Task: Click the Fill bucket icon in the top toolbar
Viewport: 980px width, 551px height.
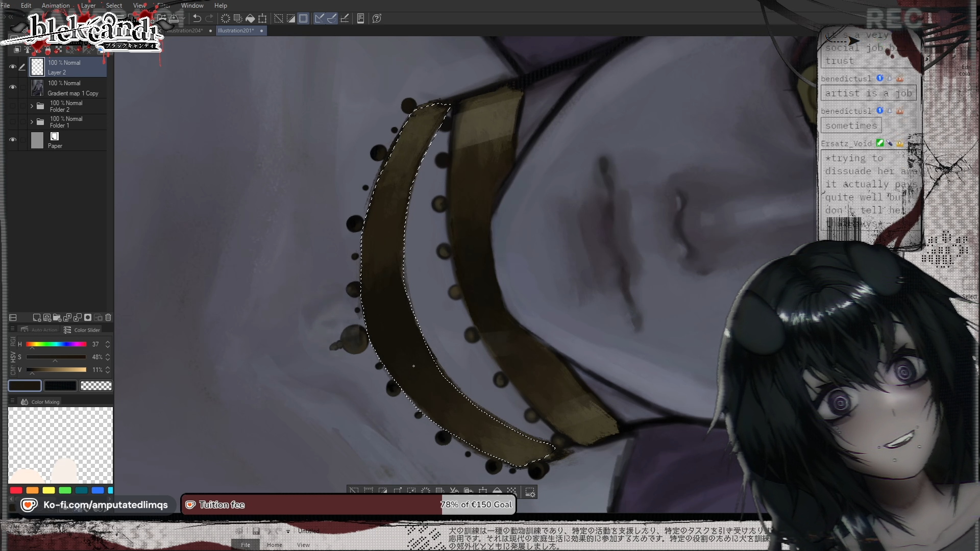Action: (250, 18)
